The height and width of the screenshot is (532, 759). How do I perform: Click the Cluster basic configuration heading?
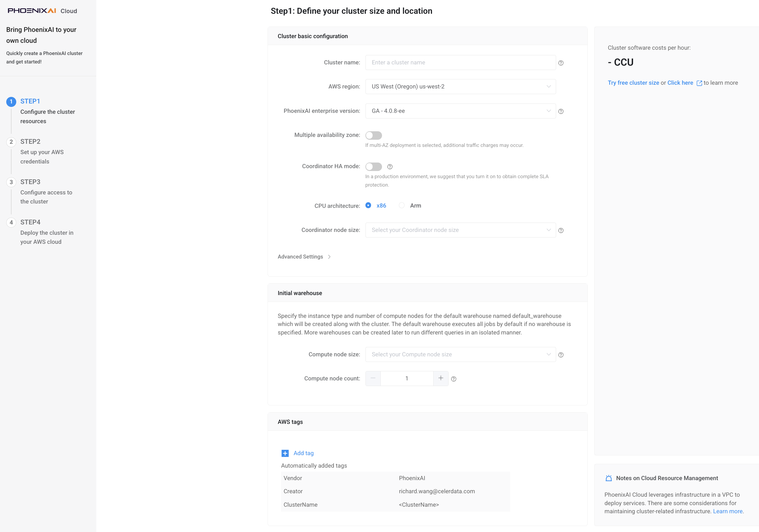(313, 36)
